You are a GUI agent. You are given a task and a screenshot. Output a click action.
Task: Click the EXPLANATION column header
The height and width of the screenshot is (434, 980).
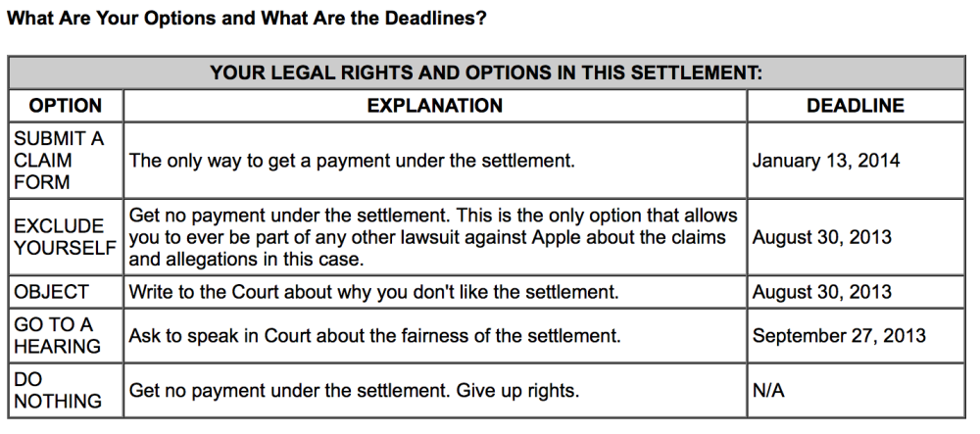pyautogui.click(x=434, y=106)
